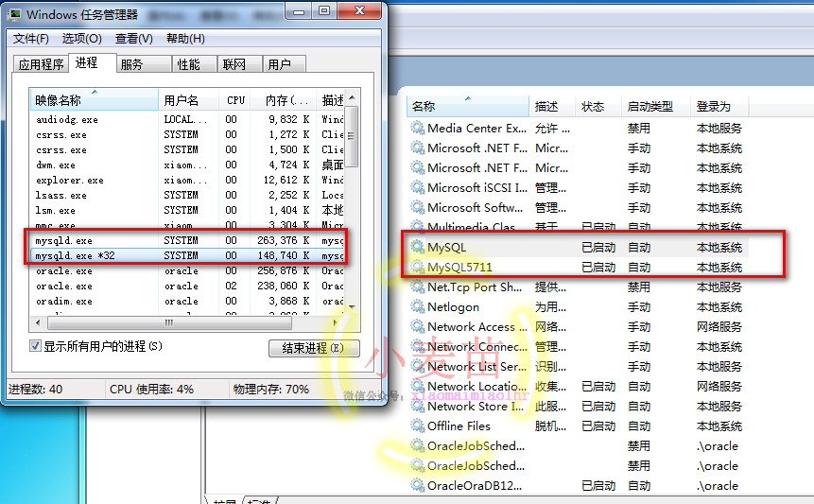Select lsm.exe process row
The image size is (814, 504).
[x=187, y=210]
